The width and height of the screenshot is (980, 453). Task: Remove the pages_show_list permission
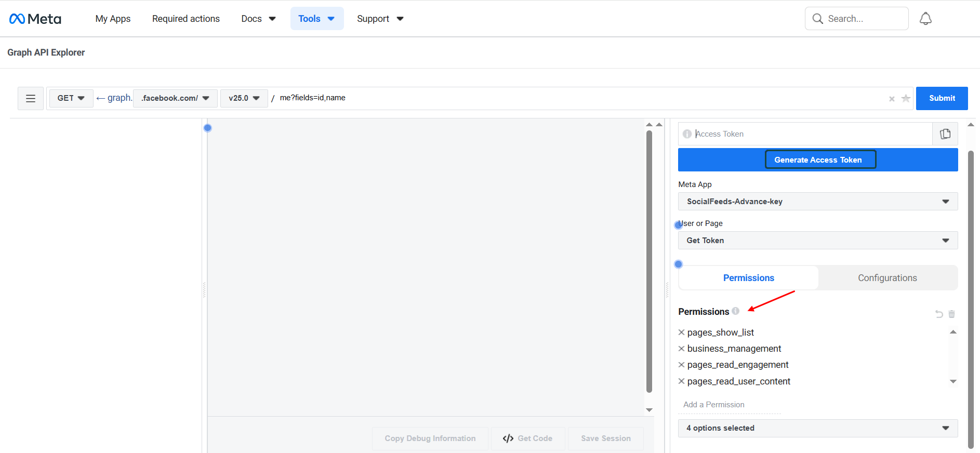click(x=681, y=332)
